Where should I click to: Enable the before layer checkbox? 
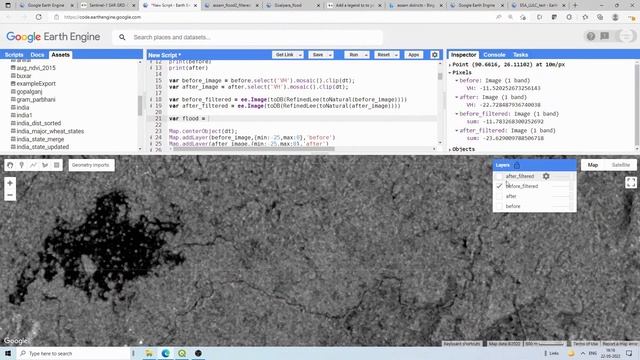tap(499, 206)
